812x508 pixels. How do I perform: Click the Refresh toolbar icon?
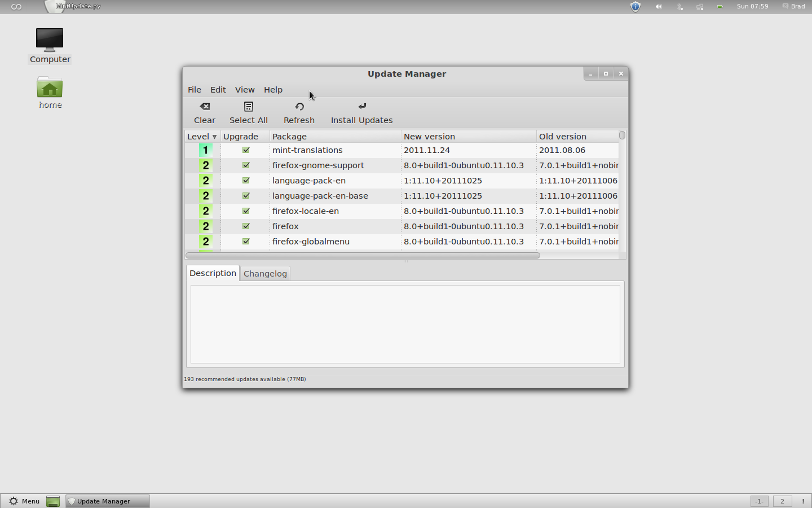pos(299,106)
